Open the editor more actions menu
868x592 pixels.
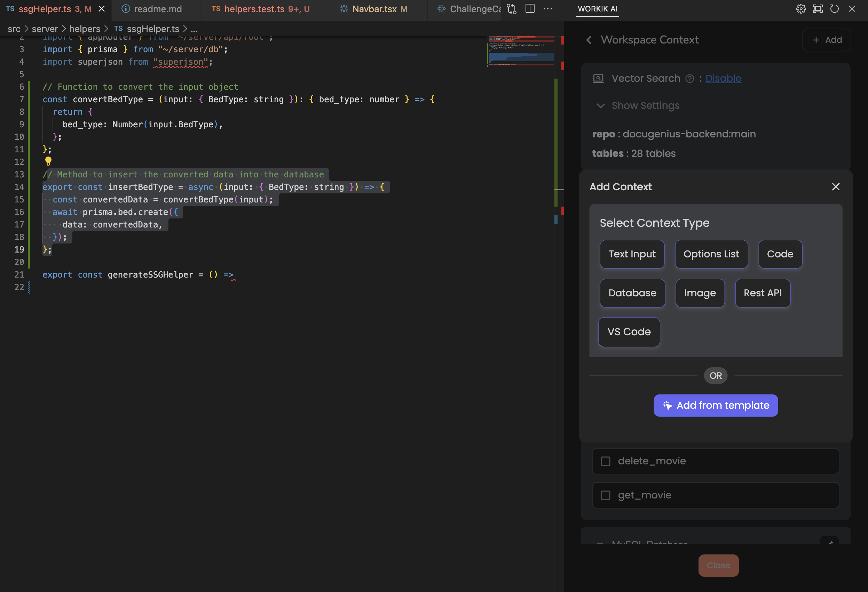pos(547,9)
